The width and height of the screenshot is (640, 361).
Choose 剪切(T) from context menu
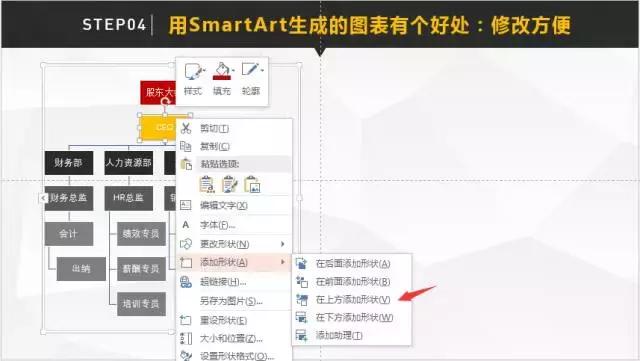tap(214, 129)
